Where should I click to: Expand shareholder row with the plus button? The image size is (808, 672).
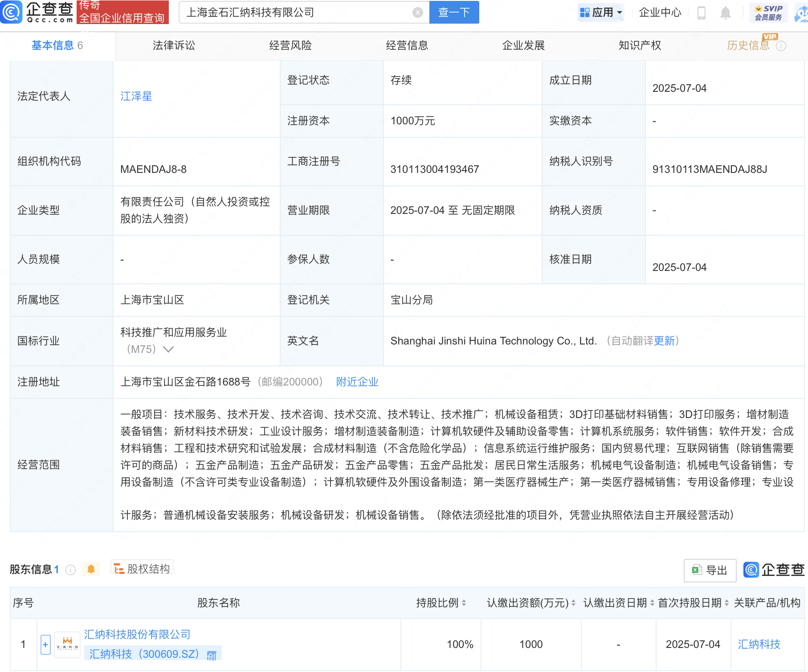(45, 644)
